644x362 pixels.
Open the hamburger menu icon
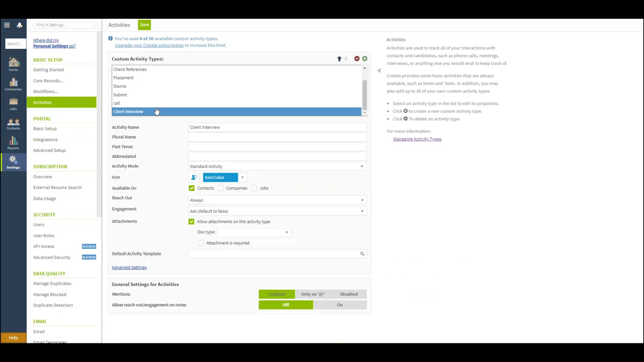click(x=7, y=25)
